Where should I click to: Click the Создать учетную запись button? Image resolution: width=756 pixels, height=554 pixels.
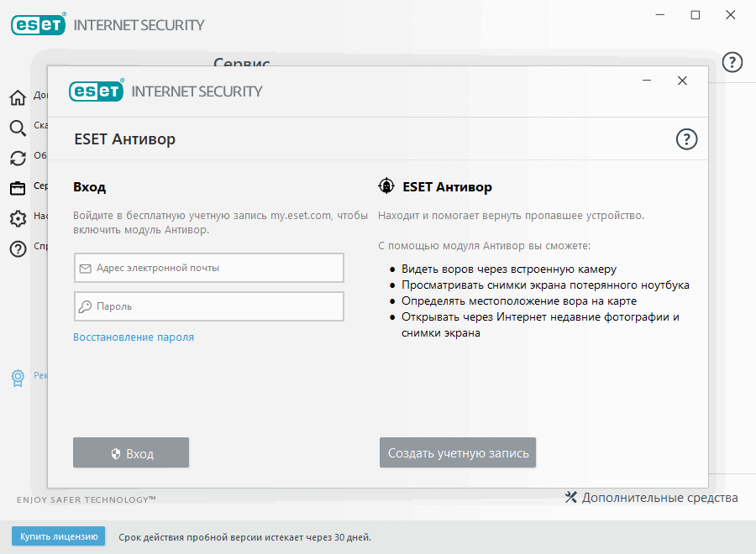458,453
